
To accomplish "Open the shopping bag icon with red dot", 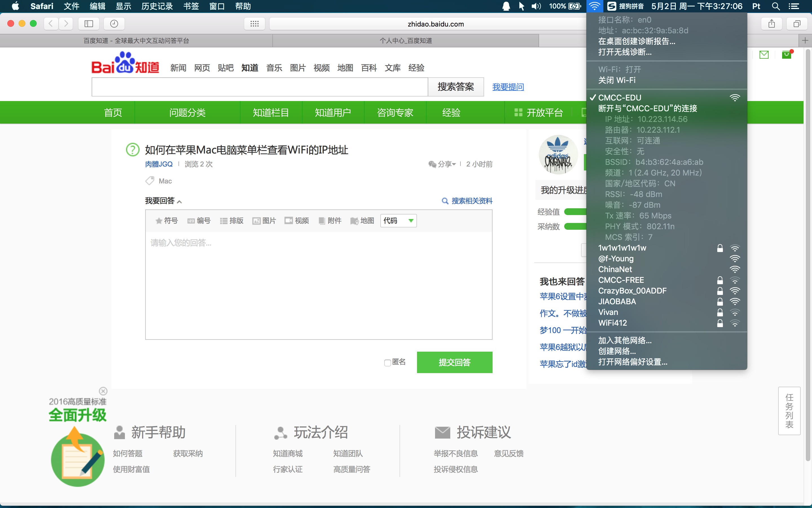I will point(787,54).
